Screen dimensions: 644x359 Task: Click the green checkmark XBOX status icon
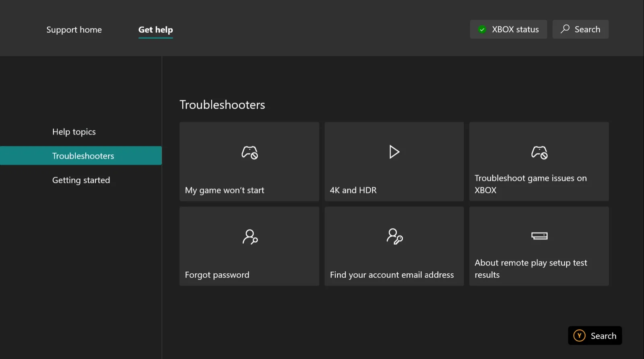click(x=482, y=29)
